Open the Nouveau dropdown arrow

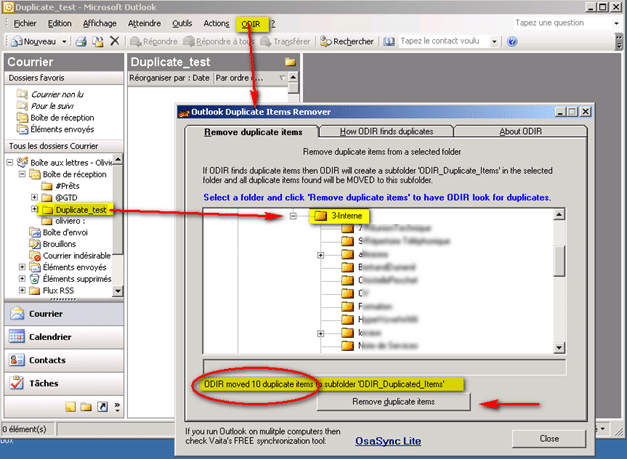pos(64,41)
